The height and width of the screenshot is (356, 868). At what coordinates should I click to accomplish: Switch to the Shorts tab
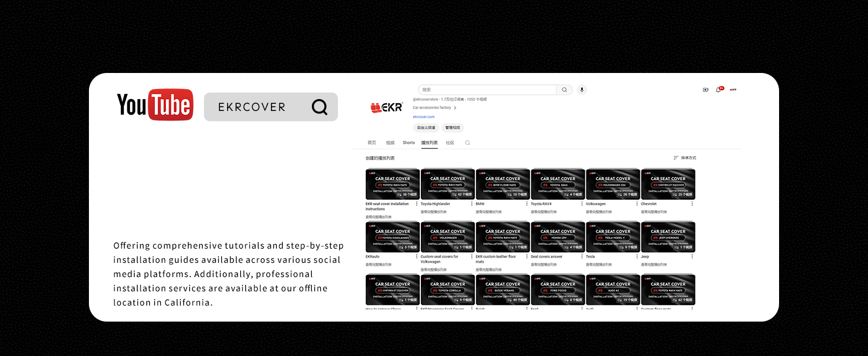click(x=409, y=143)
